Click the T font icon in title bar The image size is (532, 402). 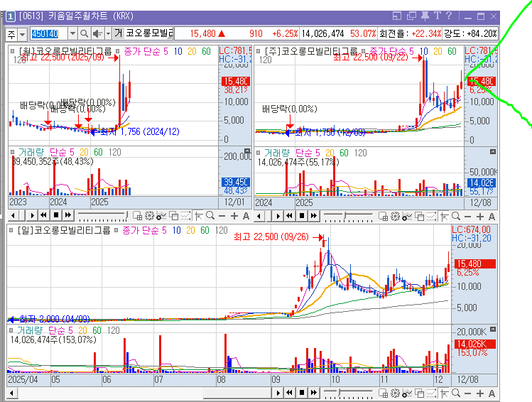[438, 16]
